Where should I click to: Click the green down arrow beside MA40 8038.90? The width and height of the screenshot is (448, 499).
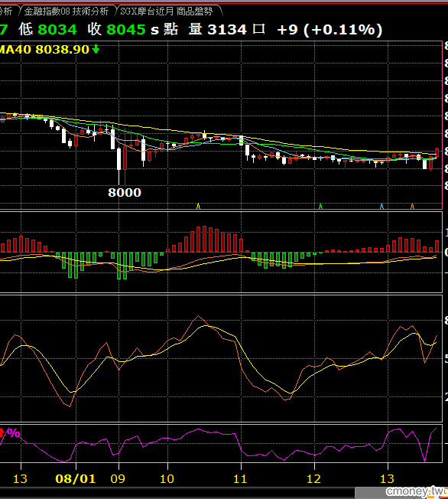(96, 49)
